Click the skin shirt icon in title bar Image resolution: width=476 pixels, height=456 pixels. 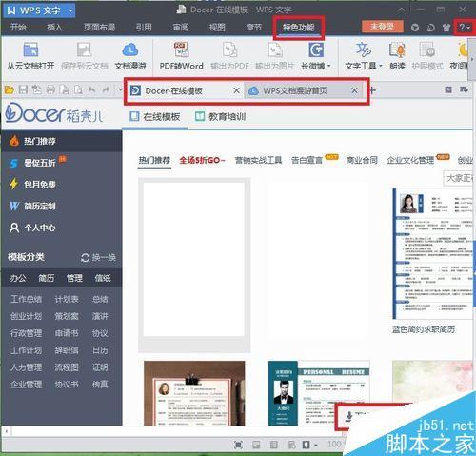446,28
